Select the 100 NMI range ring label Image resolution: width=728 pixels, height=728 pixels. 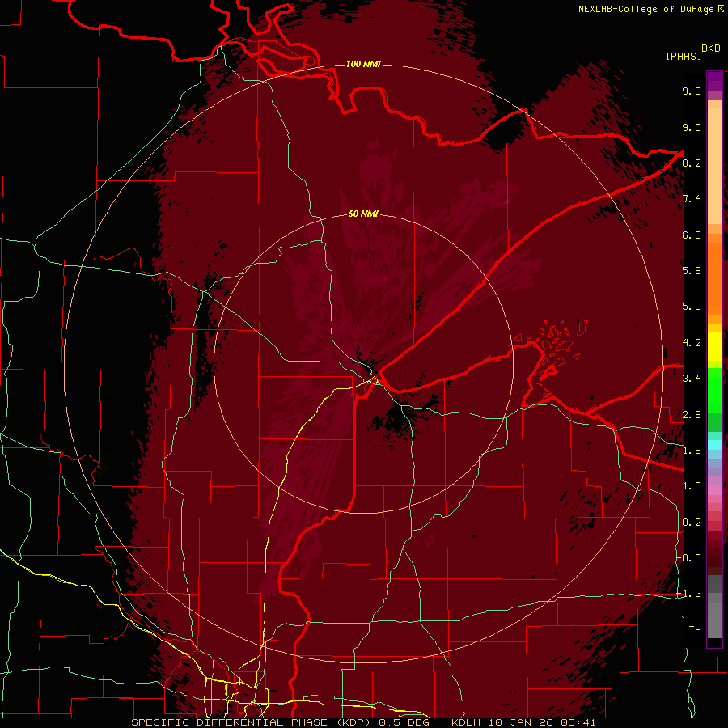[363, 64]
